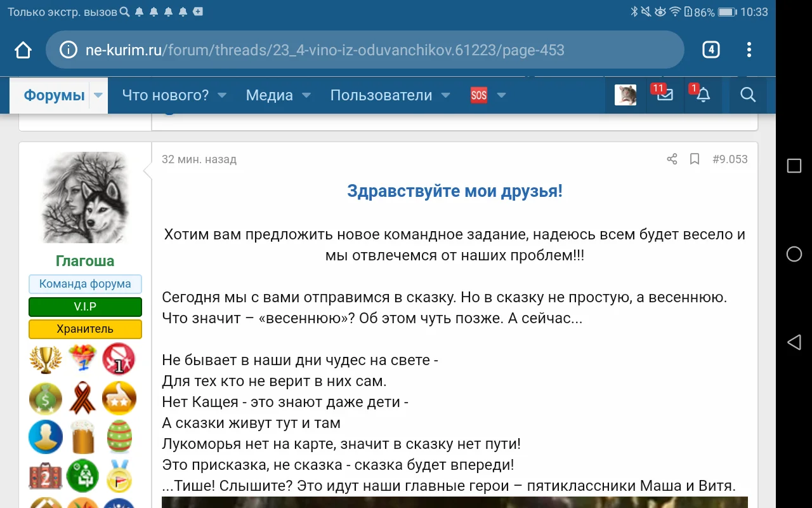Click the V.I.P banner label

pos(85,307)
